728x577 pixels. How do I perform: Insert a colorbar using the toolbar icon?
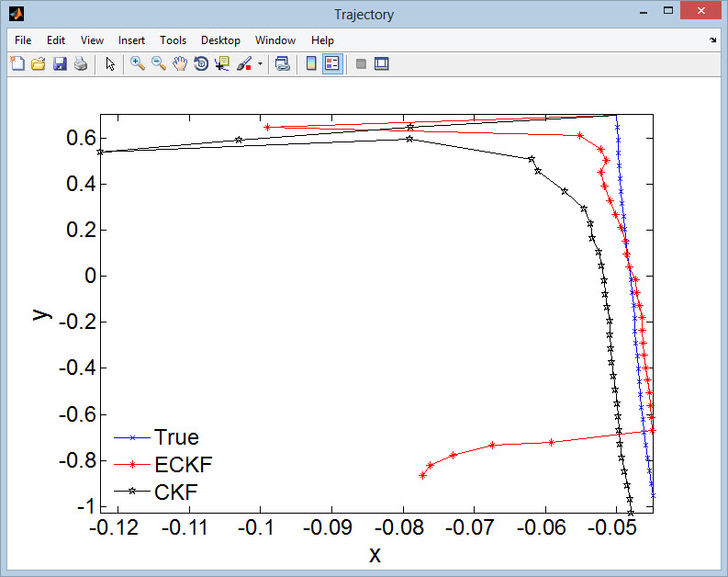(x=311, y=63)
